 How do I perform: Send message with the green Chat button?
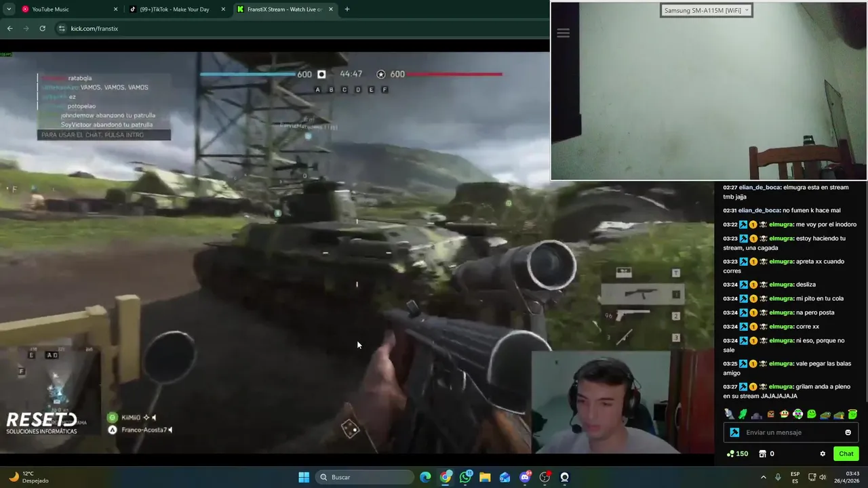coord(846,453)
